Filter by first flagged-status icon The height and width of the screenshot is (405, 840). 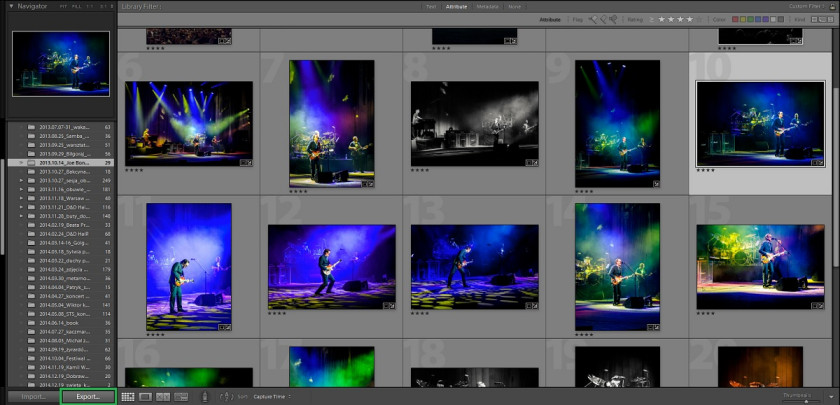pos(593,19)
